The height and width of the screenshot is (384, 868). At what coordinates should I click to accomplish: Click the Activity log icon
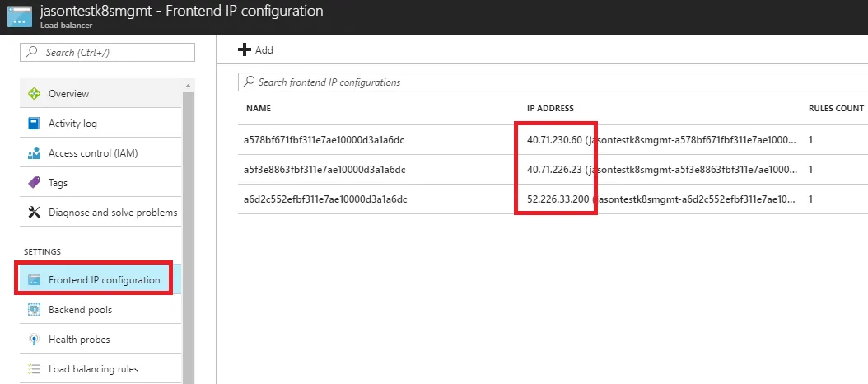pos(34,124)
